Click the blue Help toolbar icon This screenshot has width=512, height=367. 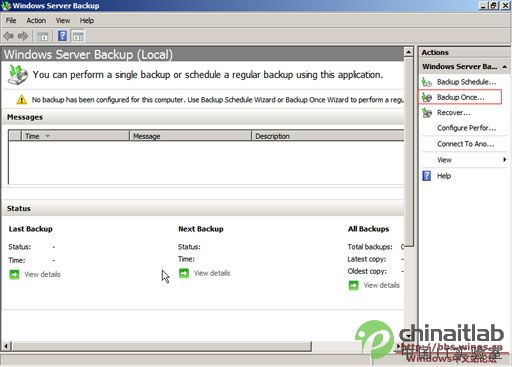click(62, 36)
